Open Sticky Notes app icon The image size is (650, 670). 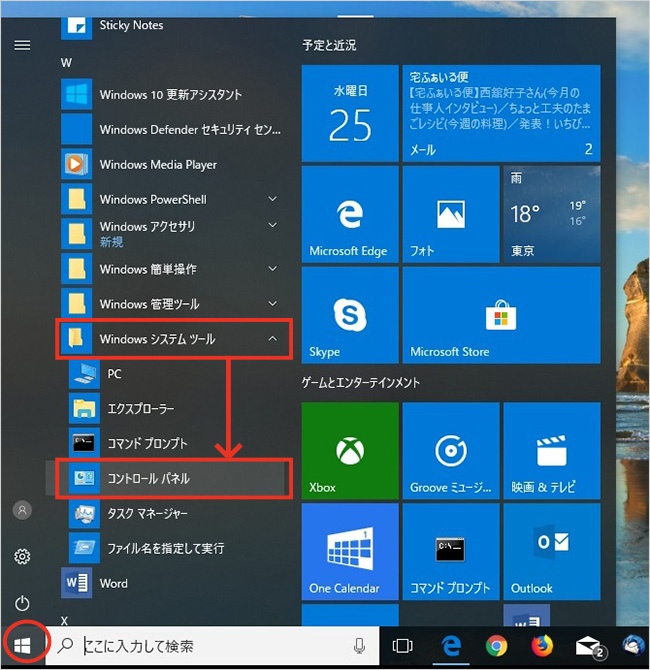(76, 28)
